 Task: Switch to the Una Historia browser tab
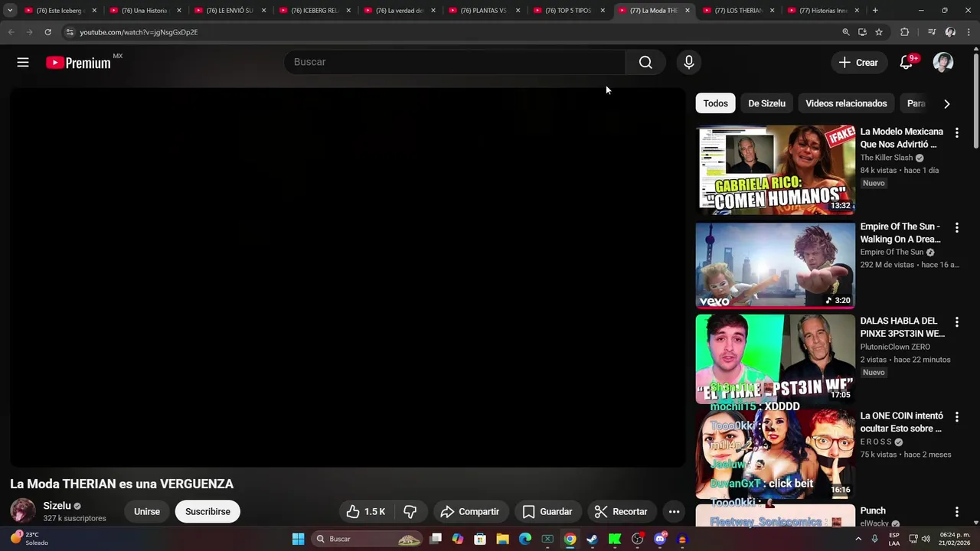click(144, 11)
